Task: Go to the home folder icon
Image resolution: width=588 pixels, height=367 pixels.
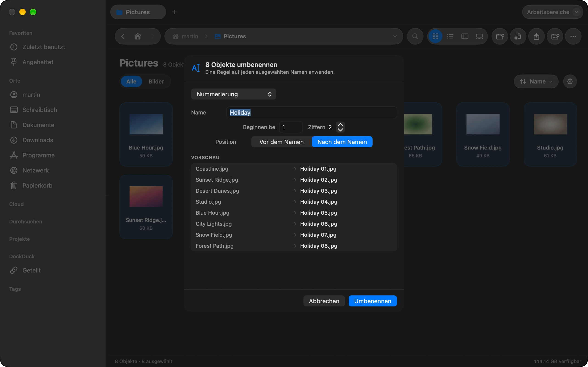Action: click(138, 36)
